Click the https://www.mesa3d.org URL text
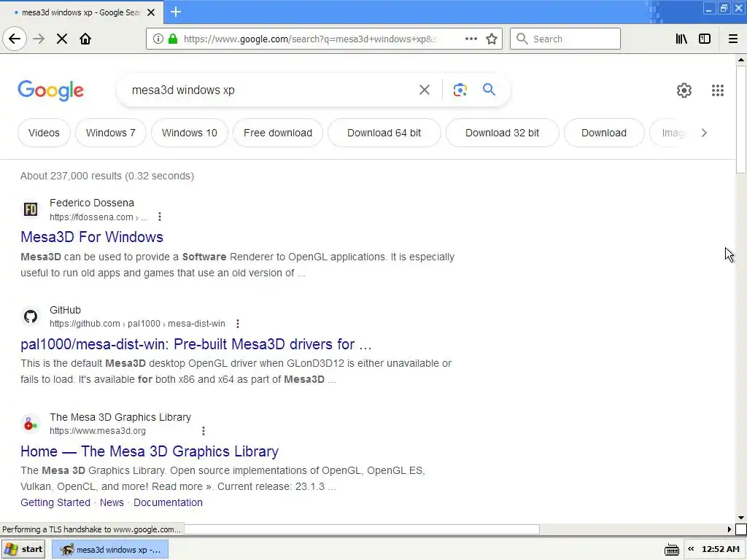Image resolution: width=747 pixels, height=560 pixels. (x=98, y=431)
